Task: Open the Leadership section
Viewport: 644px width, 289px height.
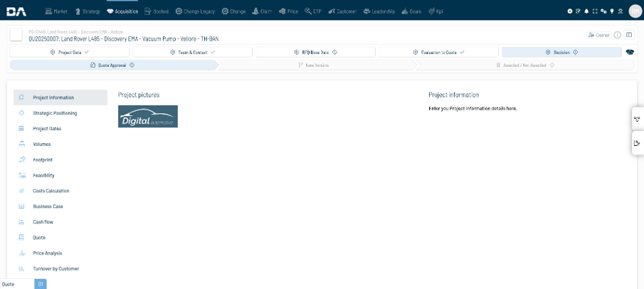Action: (x=379, y=11)
